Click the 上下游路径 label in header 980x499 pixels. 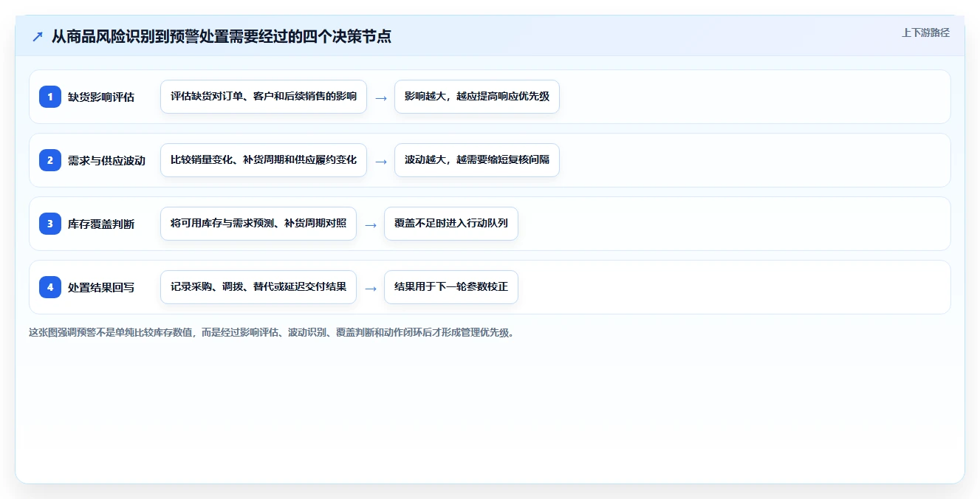coord(925,33)
